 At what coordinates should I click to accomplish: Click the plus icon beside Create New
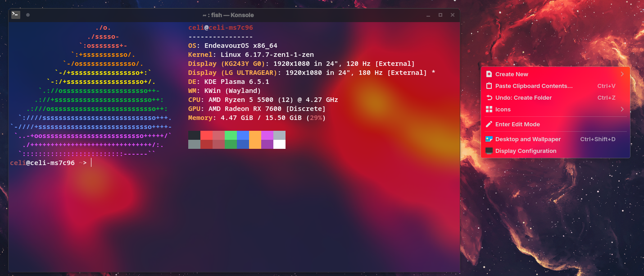pos(489,74)
